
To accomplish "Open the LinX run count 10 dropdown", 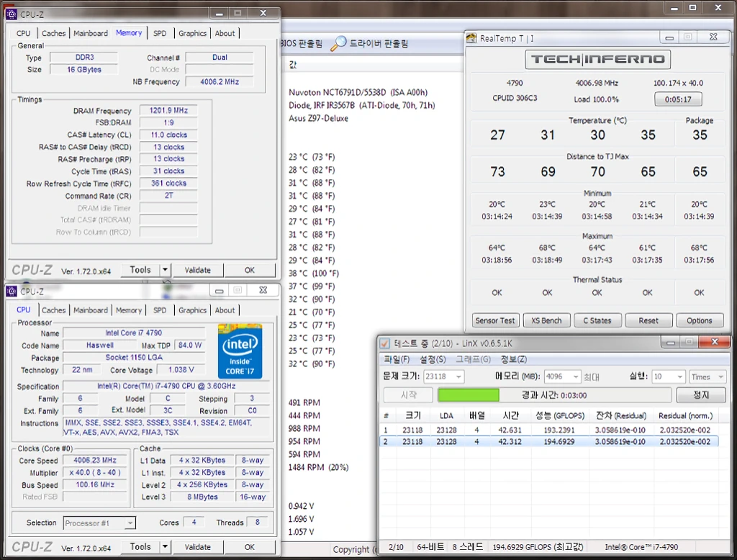I will [679, 376].
